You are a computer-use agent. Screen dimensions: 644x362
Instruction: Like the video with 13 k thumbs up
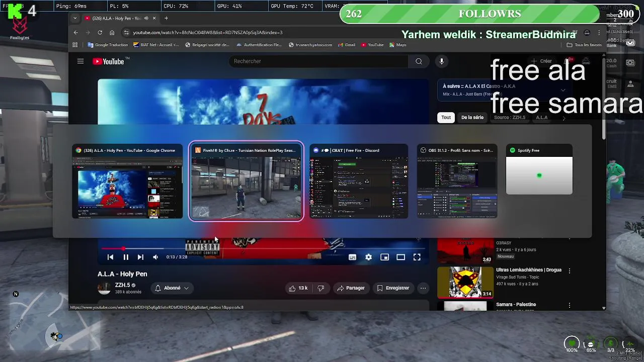click(x=298, y=288)
